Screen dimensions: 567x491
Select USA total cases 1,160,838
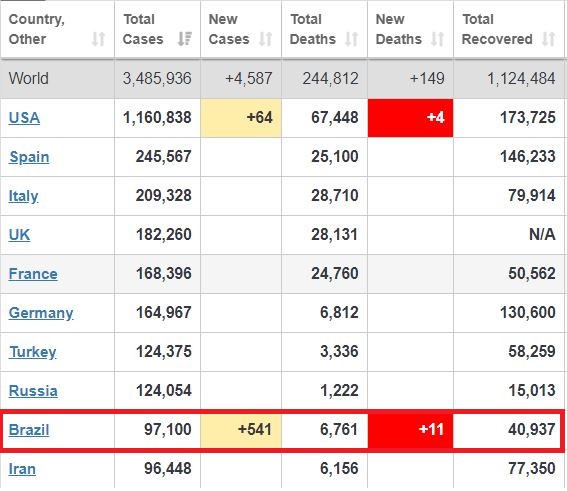(x=157, y=118)
